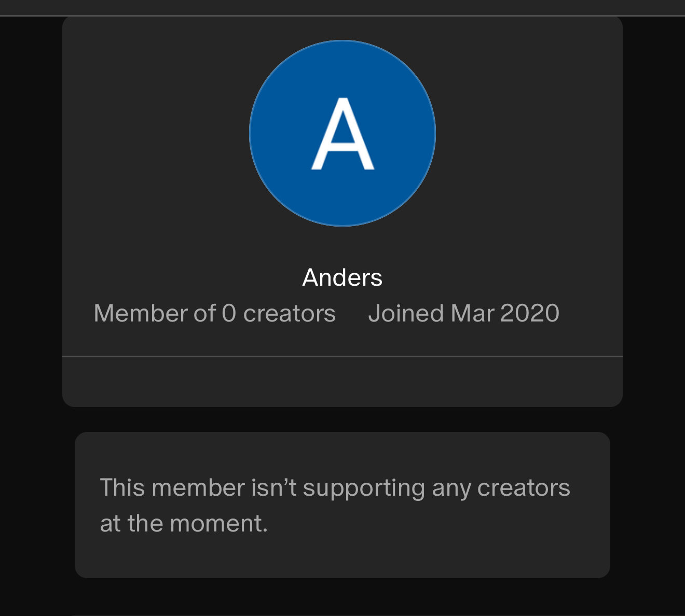Click the empty card area left of the avatar

point(156,133)
